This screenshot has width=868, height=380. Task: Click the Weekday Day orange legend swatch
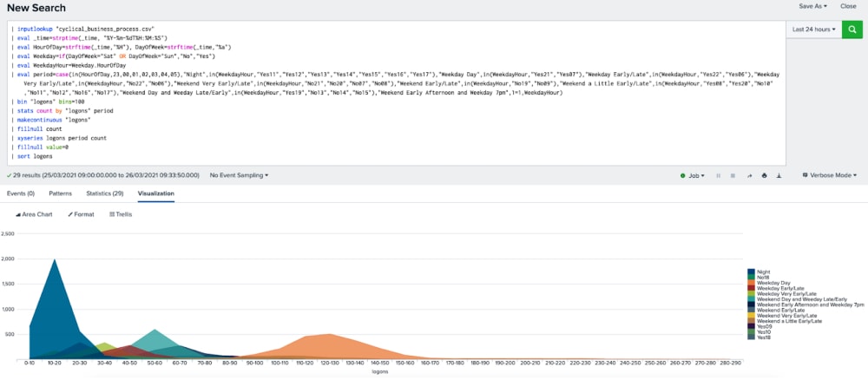(x=752, y=283)
